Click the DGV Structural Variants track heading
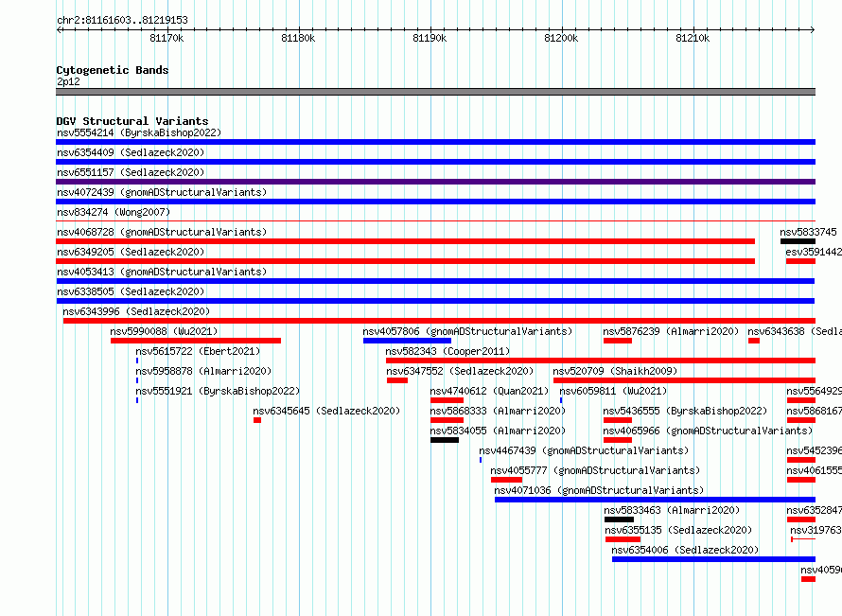Screen dimensions: 842x616 pyautogui.click(x=132, y=121)
